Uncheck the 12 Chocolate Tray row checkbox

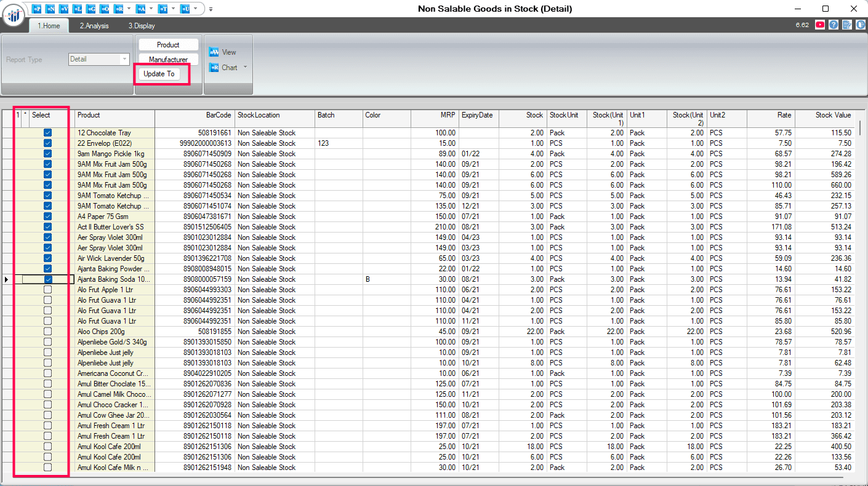48,133
